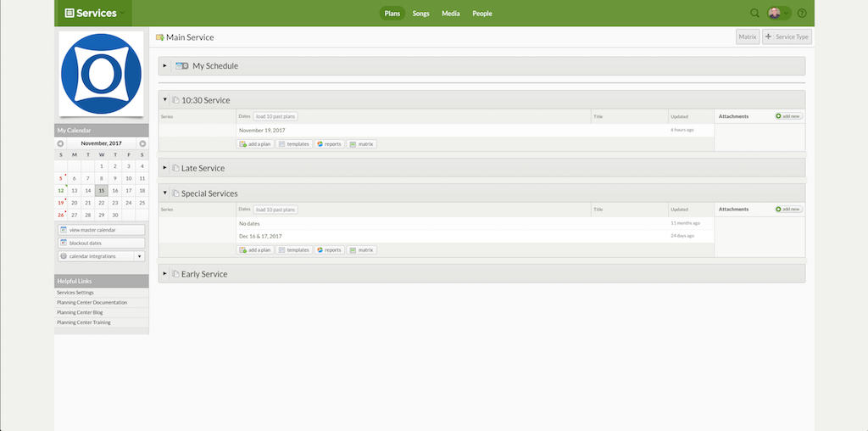Open the Songs tab
The height and width of the screenshot is (431, 868).
[x=420, y=14]
